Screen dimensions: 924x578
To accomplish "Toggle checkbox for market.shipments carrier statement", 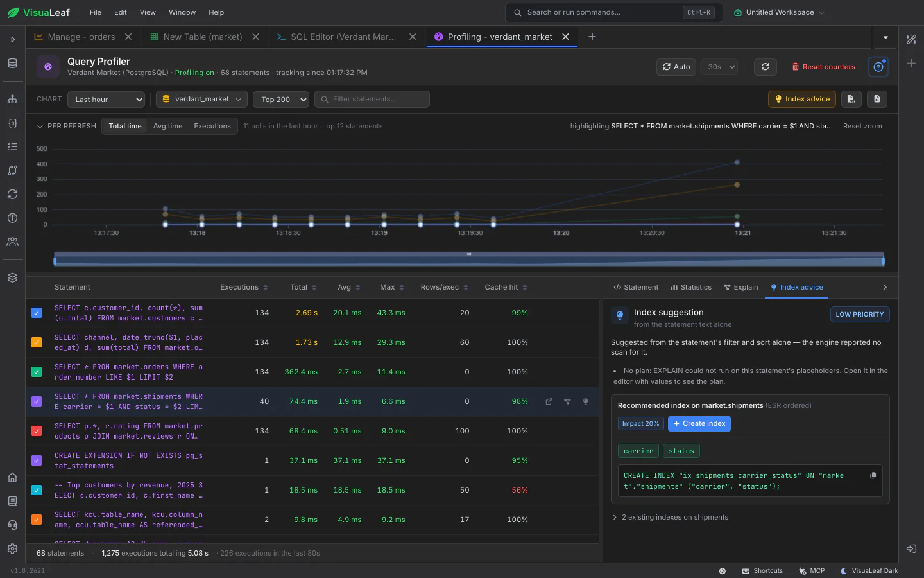I will point(37,402).
